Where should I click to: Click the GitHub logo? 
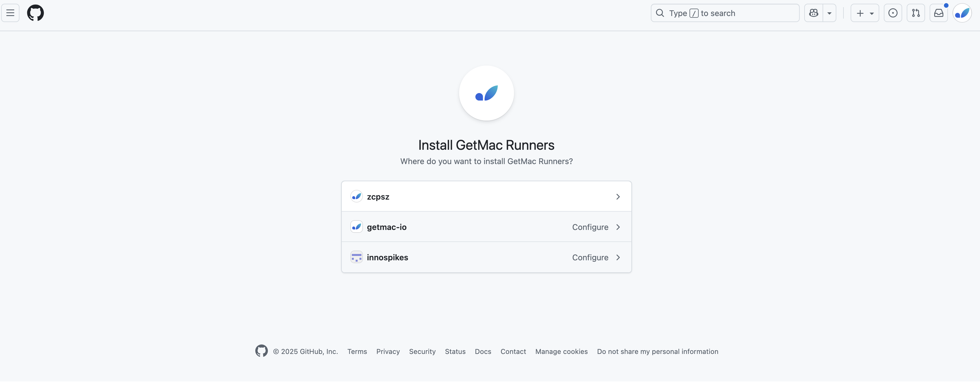[x=35, y=13]
